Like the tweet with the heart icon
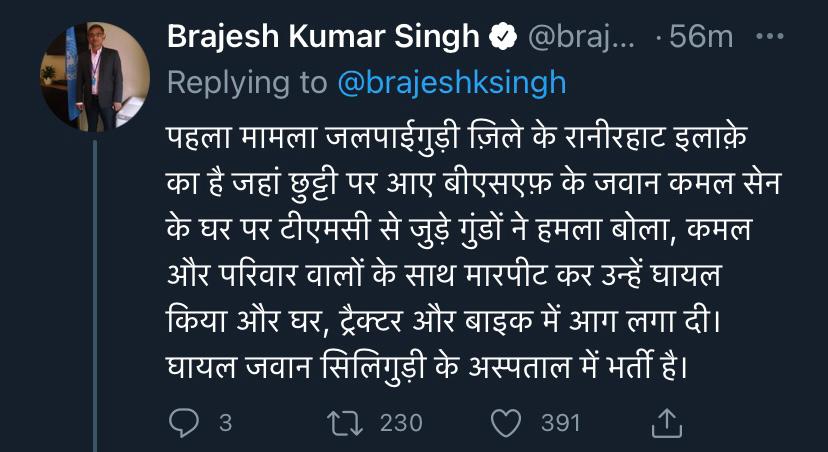Screen dimensions: 828x452 click(x=508, y=423)
